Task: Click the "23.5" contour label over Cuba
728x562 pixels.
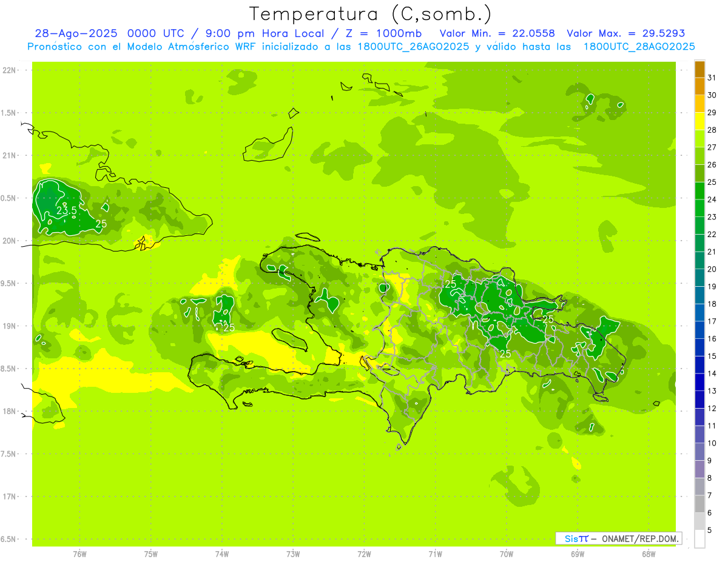Action: pos(67,211)
